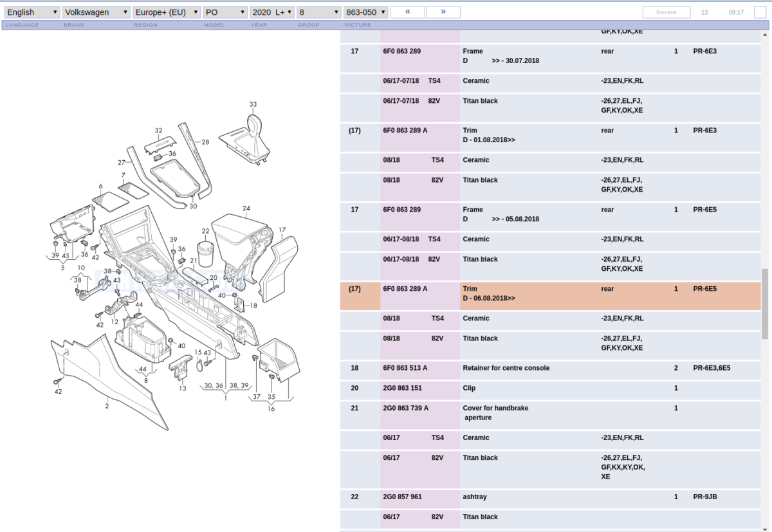Click the small square box beside 09:17
This screenshot has height=532, width=772.
(760, 12)
